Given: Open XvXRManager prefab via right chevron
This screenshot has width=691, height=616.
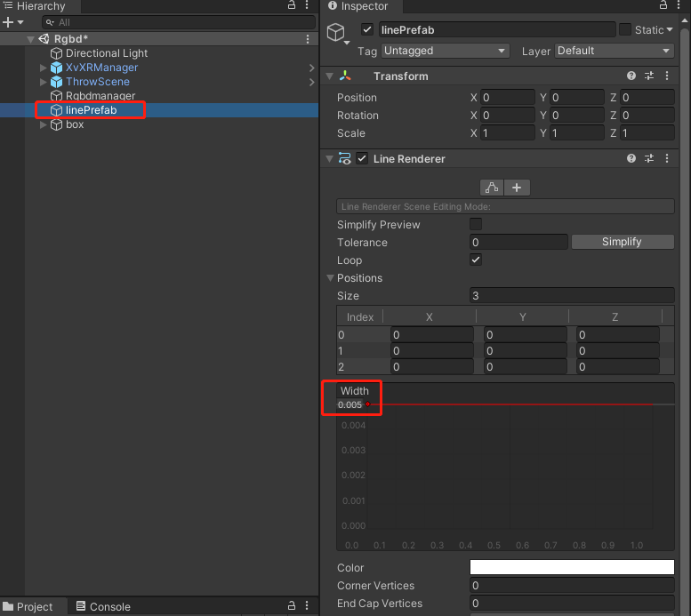Looking at the screenshot, I should 311,68.
